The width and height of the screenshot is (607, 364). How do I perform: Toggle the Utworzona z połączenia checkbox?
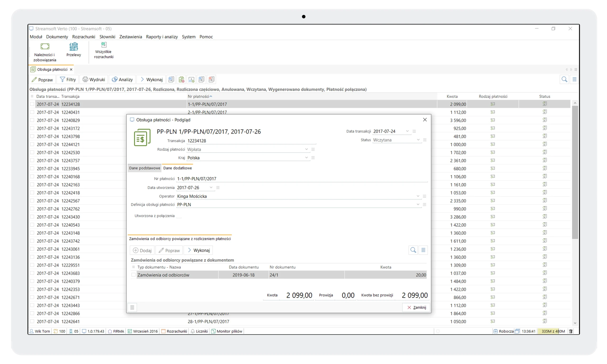(x=179, y=216)
